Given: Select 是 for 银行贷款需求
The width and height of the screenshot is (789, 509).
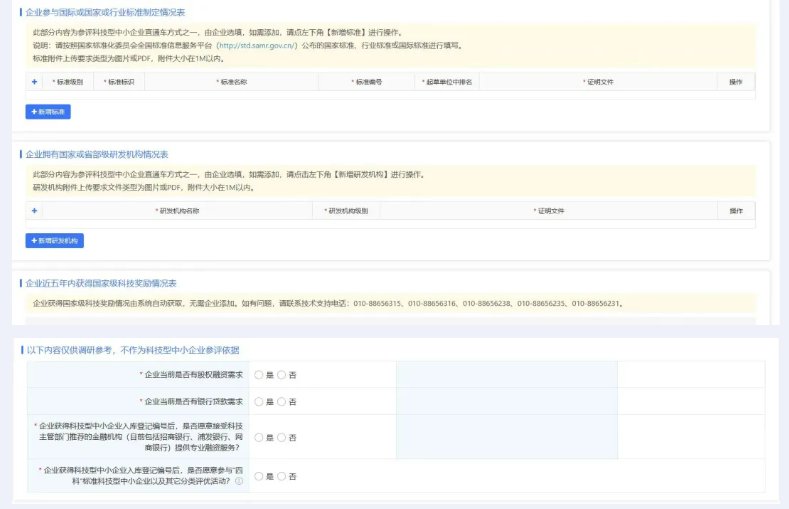Looking at the screenshot, I should tap(259, 402).
